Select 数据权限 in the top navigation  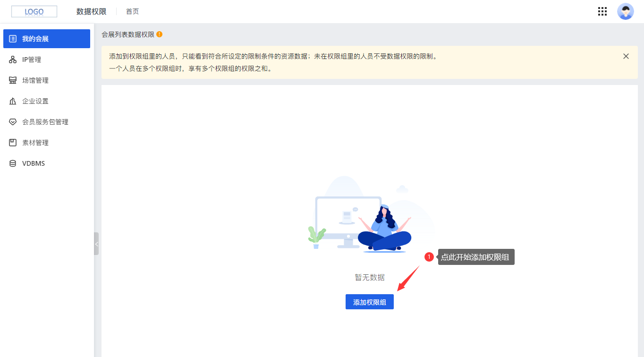(91, 11)
